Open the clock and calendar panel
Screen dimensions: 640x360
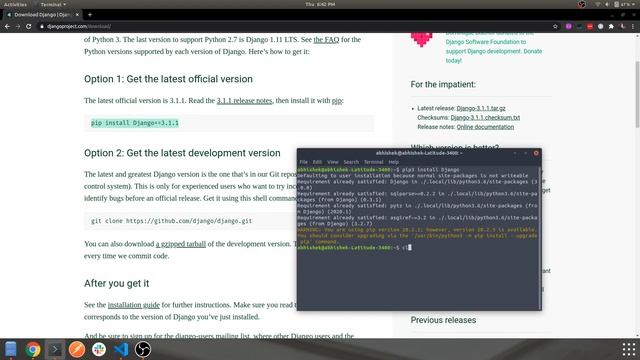pos(320,4)
